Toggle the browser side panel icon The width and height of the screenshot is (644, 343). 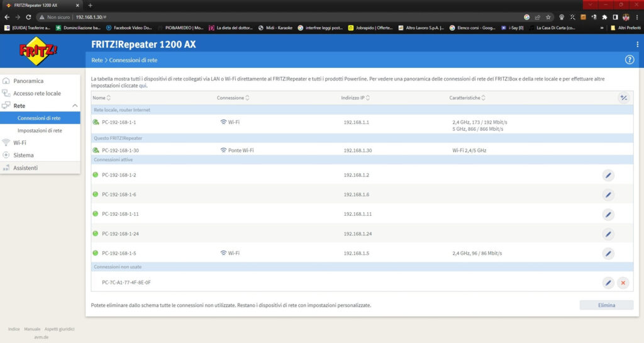coord(615,17)
